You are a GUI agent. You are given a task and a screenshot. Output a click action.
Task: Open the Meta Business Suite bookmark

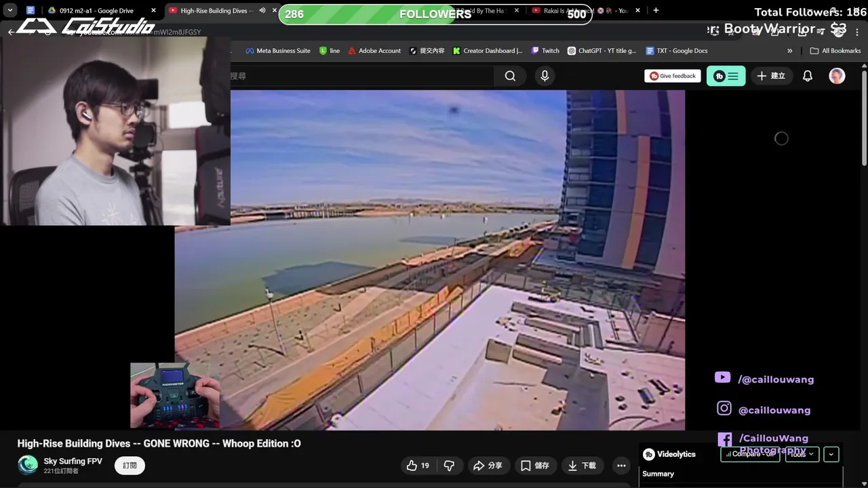click(x=278, y=51)
